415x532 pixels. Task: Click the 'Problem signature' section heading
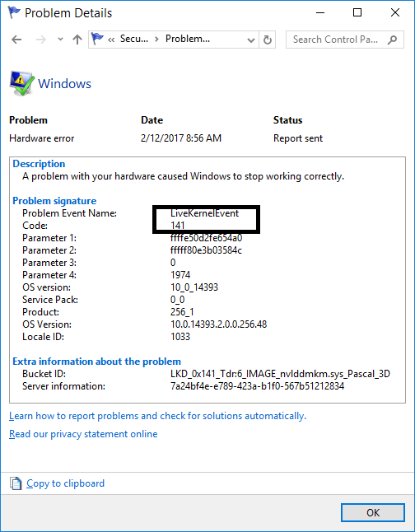54,201
